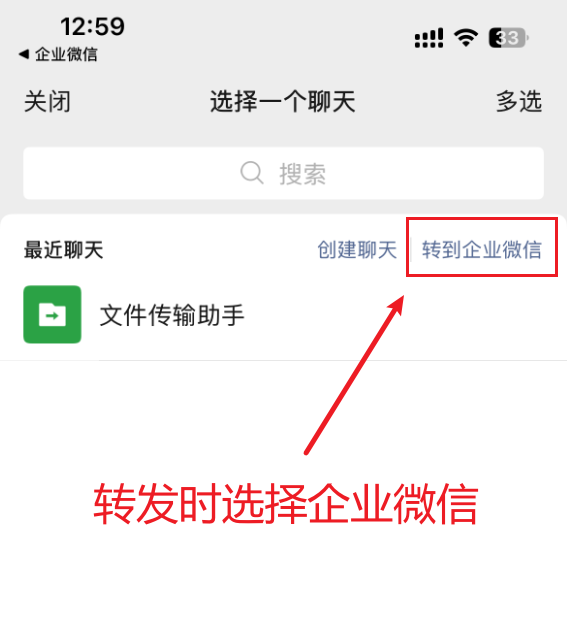
Task: Tap the red arrow annotation
Action: click(354, 375)
